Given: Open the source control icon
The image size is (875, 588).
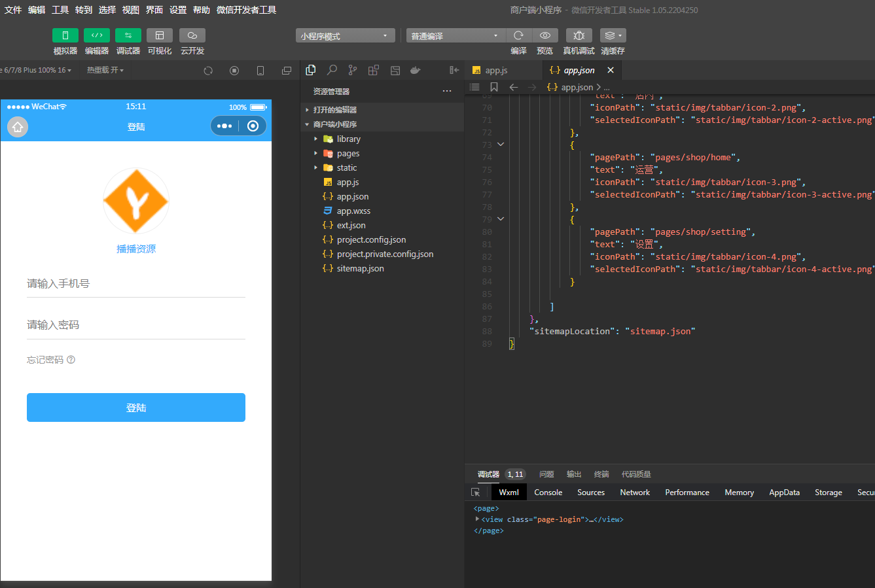Looking at the screenshot, I should point(353,70).
